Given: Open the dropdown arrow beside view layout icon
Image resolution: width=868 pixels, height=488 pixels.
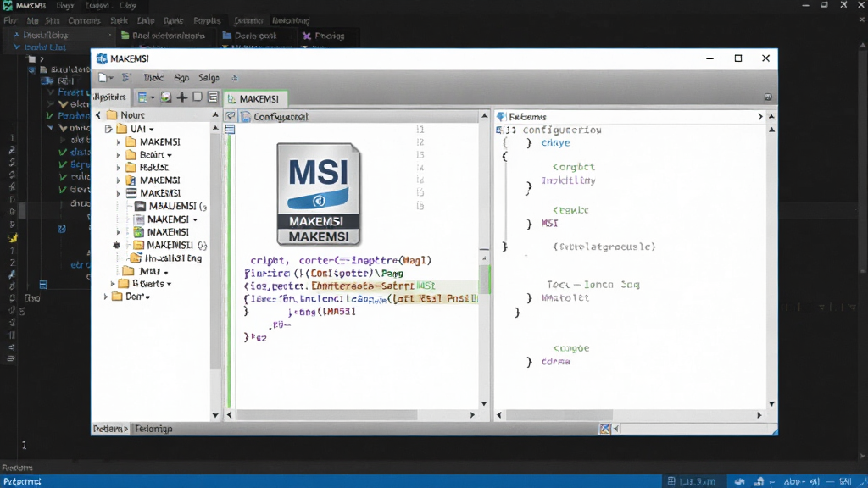Looking at the screenshot, I should (153, 98).
